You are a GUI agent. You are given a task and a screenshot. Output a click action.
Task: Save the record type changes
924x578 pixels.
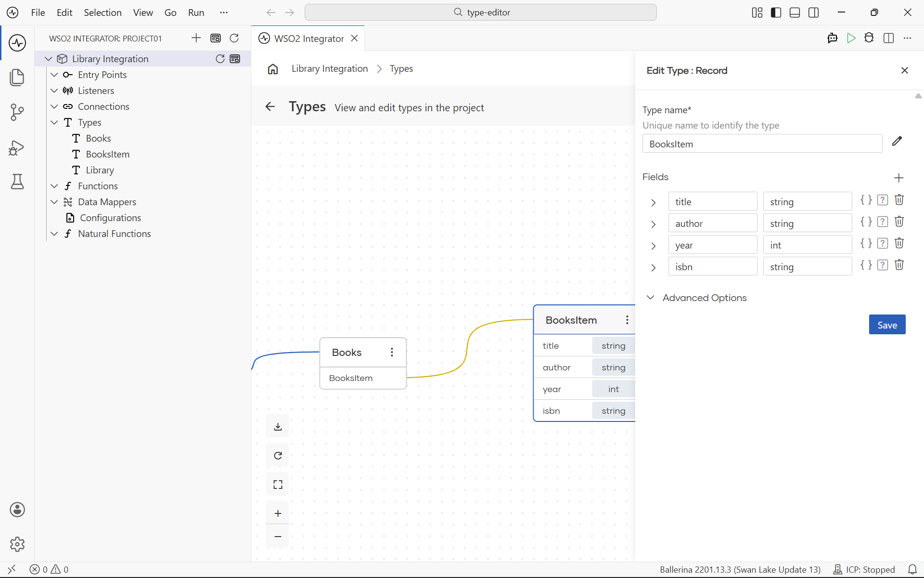click(x=887, y=325)
